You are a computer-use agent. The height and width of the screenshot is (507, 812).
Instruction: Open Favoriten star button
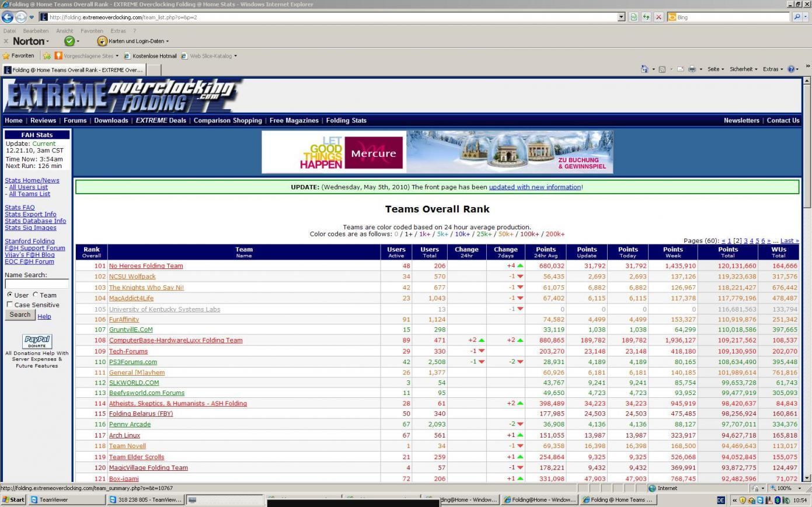19,56
